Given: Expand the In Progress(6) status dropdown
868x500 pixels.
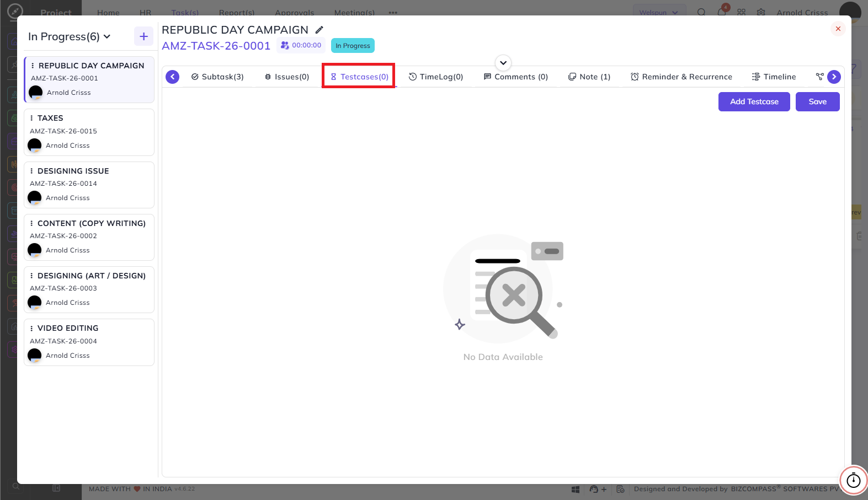Looking at the screenshot, I should click(70, 36).
